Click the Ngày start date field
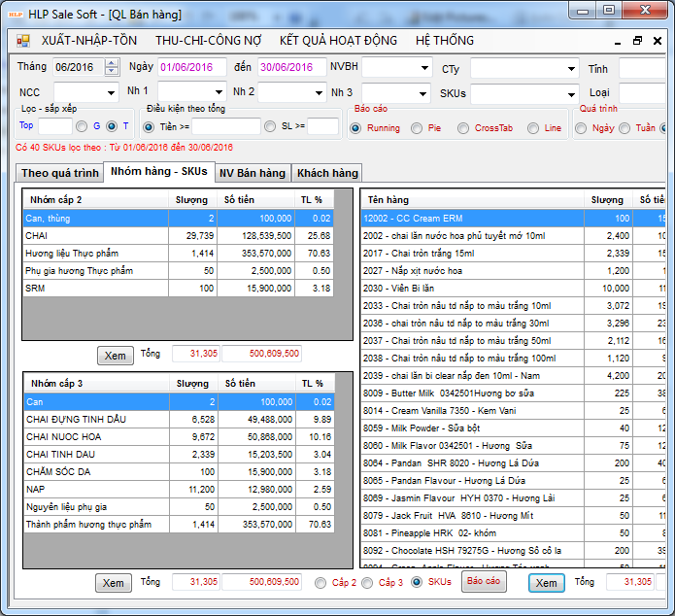The image size is (675, 616). [191, 67]
